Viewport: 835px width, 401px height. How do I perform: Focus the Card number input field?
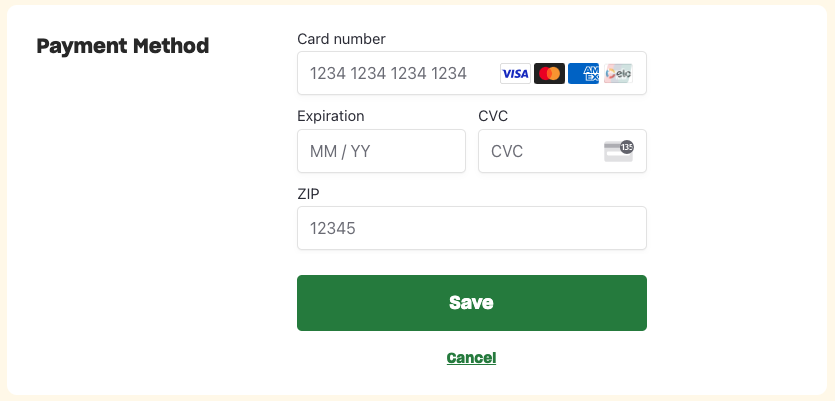[x=400, y=73]
